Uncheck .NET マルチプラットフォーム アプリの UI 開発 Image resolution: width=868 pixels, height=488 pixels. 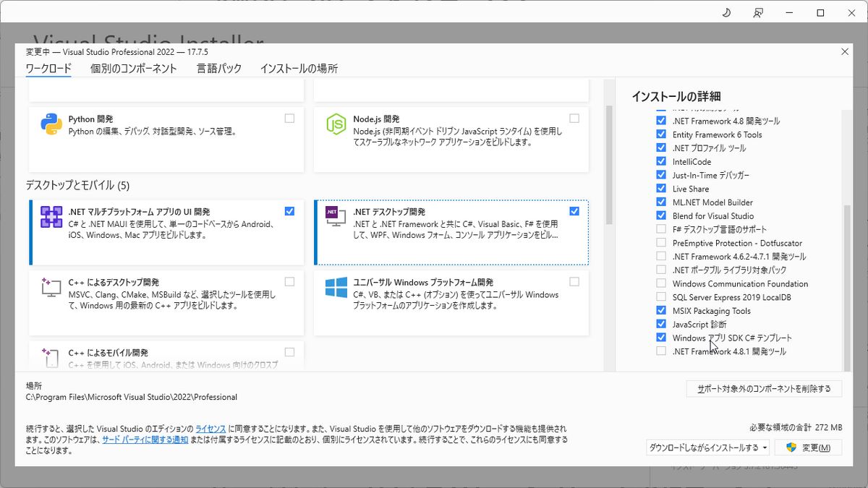coord(289,211)
